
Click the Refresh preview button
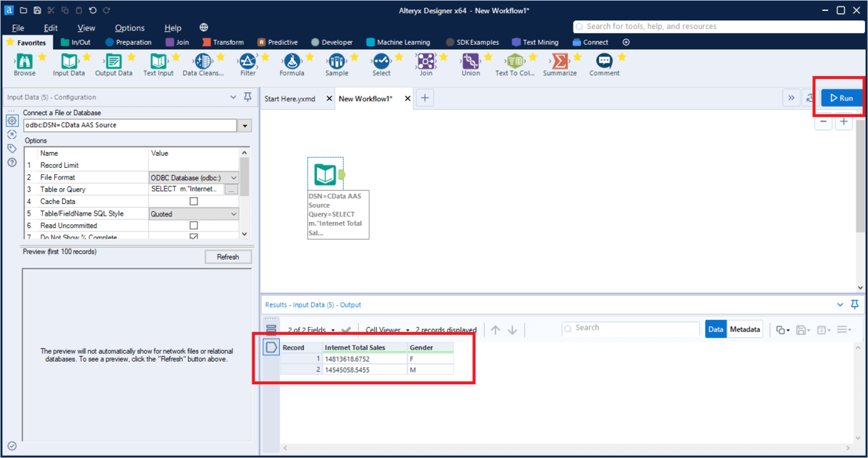[x=228, y=257]
